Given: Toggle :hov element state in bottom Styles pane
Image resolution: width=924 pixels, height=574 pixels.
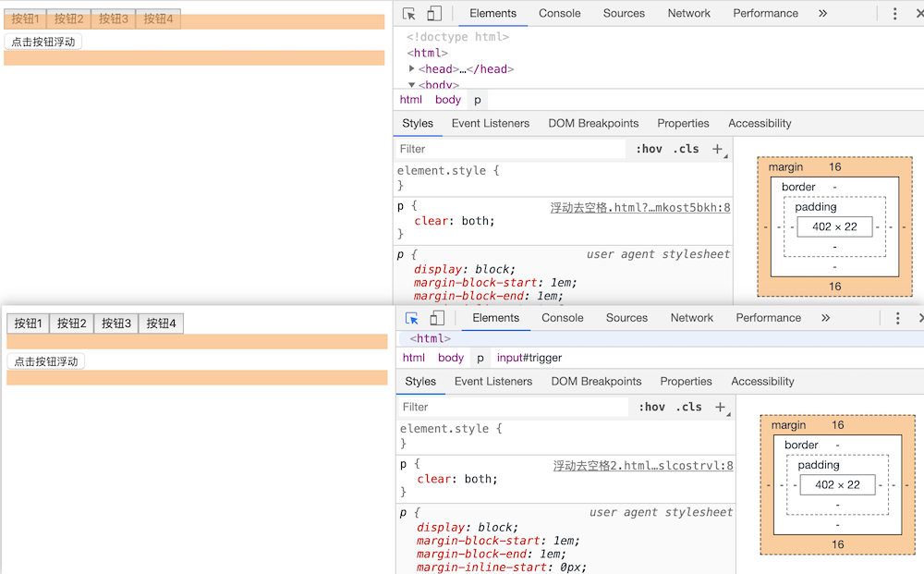Looking at the screenshot, I should point(651,408).
